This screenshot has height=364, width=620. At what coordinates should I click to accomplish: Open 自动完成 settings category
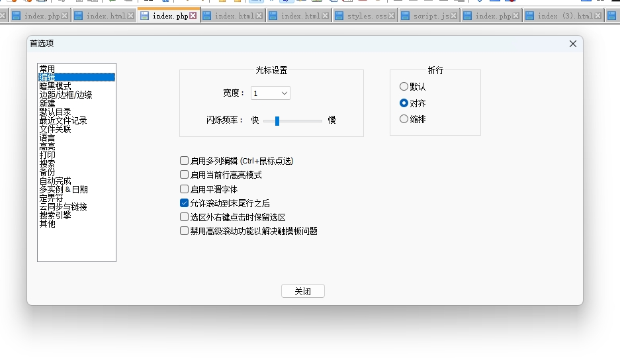(x=55, y=181)
